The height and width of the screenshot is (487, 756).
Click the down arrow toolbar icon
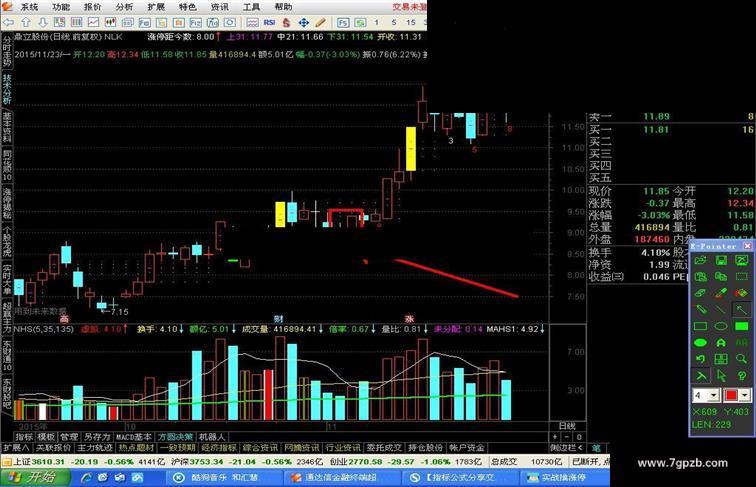pos(42,22)
